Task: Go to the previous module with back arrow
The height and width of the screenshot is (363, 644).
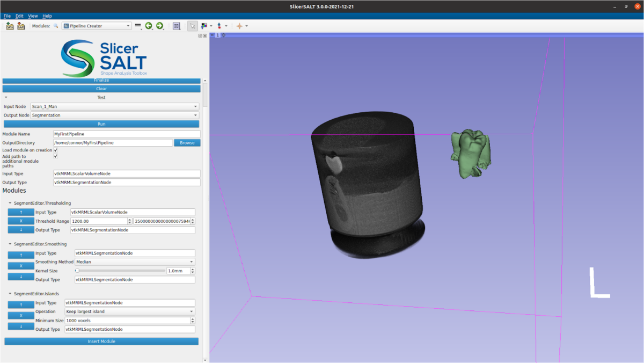Action: 149,26
